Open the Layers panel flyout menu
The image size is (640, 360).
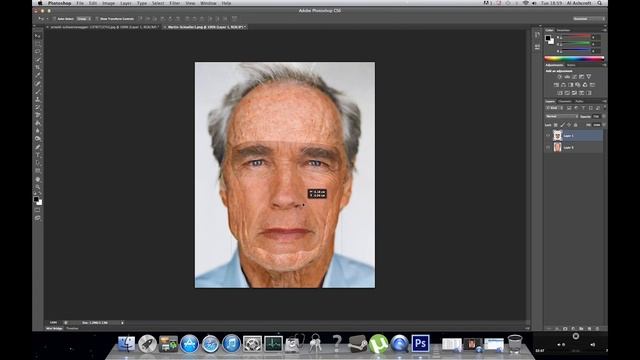(x=604, y=101)
